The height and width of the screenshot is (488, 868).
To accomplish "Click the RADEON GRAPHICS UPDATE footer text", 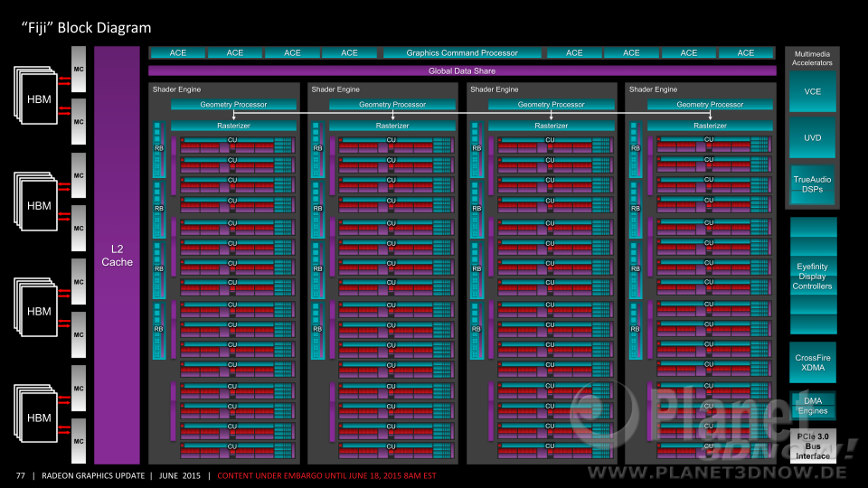I will click(93, 475).
